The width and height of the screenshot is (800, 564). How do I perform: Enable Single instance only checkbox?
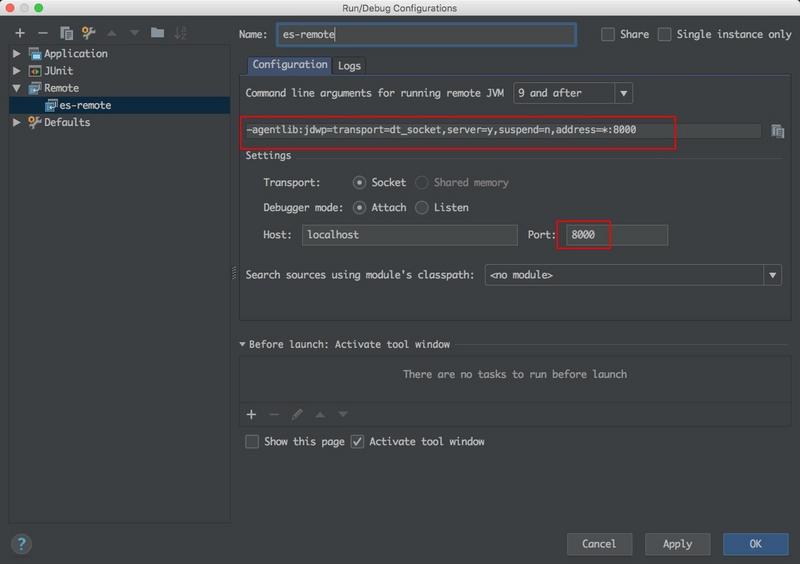[664, 34]
